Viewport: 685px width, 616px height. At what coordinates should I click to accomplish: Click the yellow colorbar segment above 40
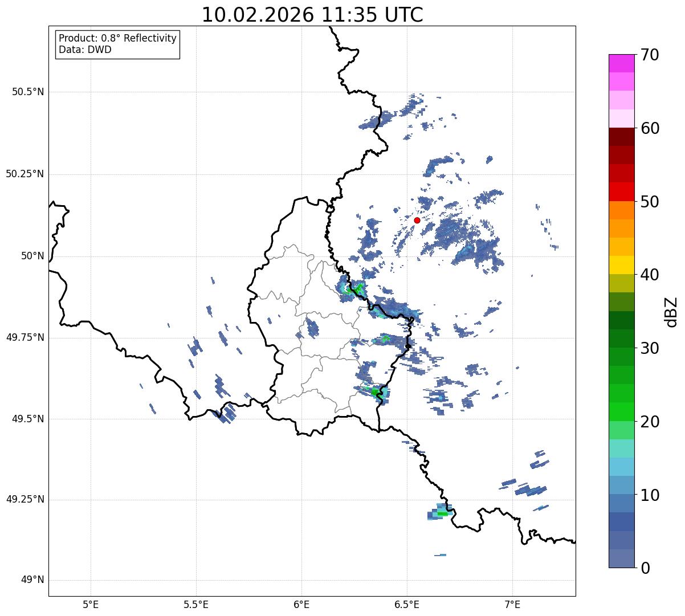coord(622,266)
